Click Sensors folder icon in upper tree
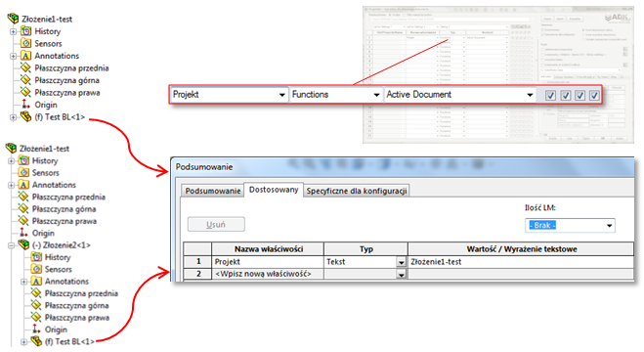The width and height of the screenshot is (644, 352). pyautogui.click(x=25, y=43)
